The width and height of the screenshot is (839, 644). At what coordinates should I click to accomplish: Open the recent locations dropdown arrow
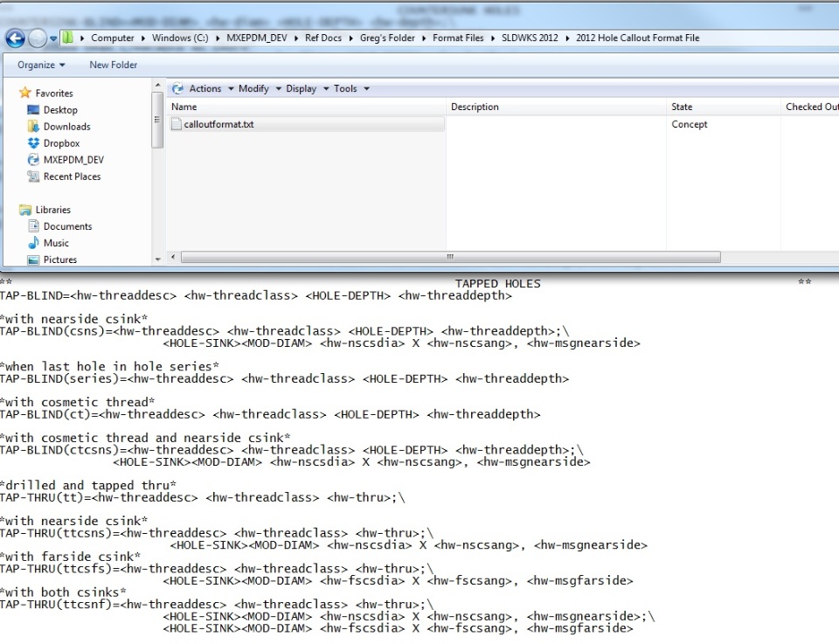[53, 38]
